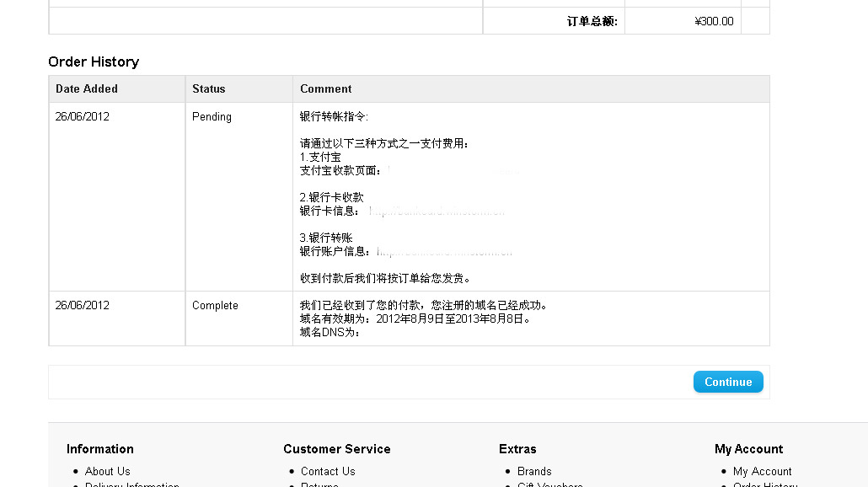The image size is (868, 487).
Task: Click the Comment column header
Action: (326, 88)
